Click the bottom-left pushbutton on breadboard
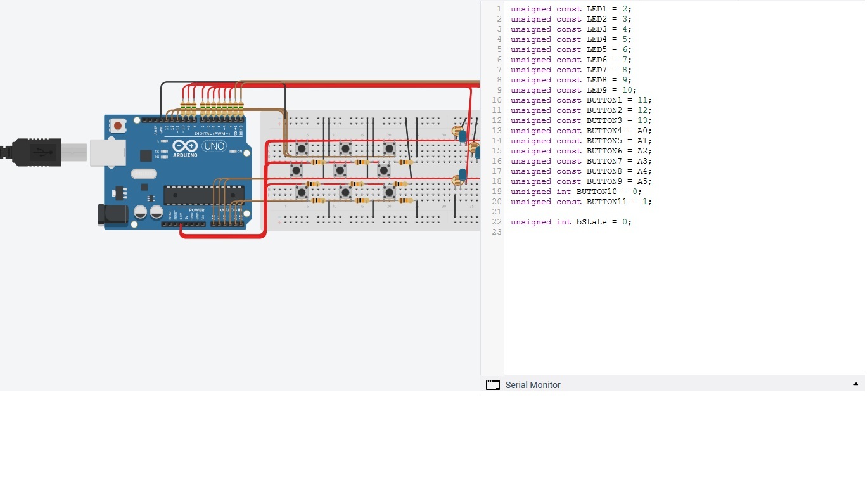 302,192
